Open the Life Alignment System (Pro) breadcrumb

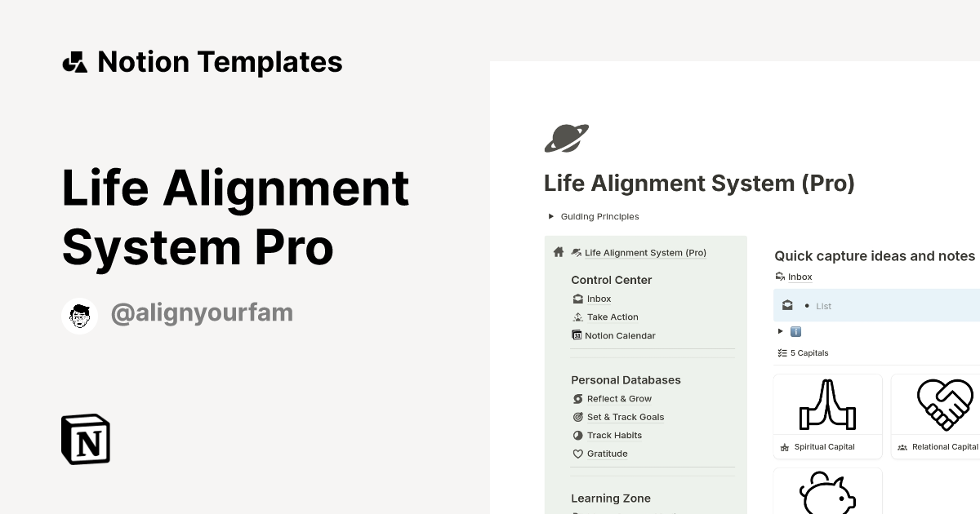point(645,252)
